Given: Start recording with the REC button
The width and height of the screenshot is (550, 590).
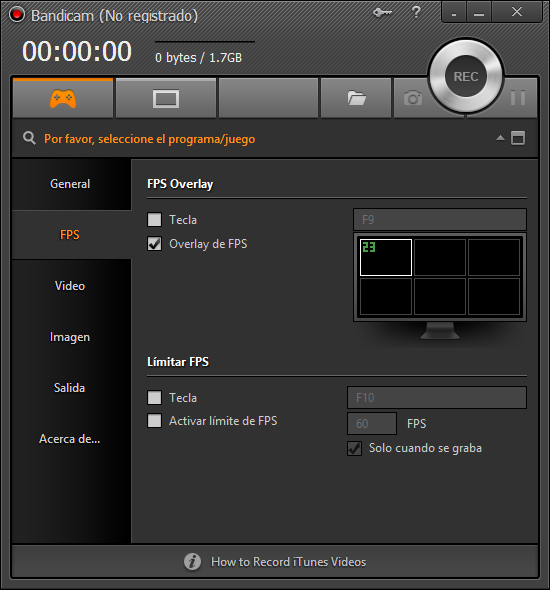Looking at the screenshot, I should 466,76.
